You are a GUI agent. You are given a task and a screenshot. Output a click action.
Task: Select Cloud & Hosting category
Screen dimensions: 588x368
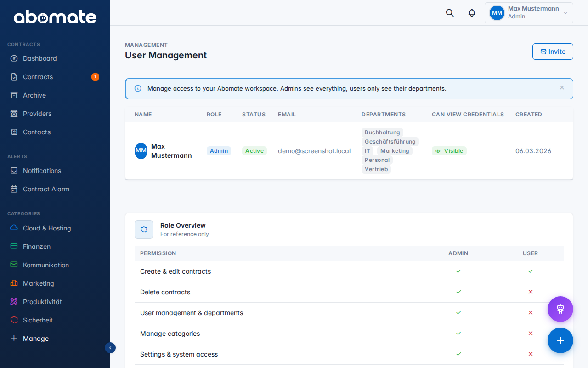click(x=55, y=228)
